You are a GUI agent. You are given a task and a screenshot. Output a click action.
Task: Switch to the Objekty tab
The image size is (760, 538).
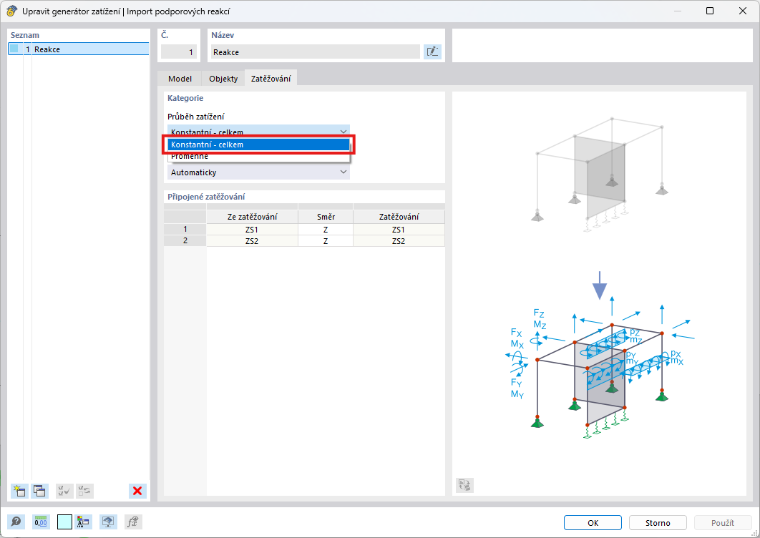coord(223,79)
